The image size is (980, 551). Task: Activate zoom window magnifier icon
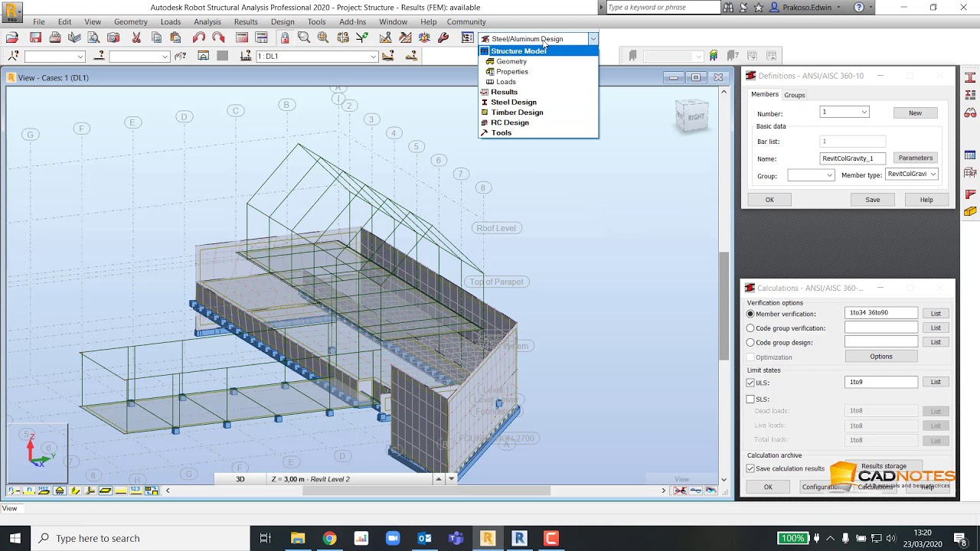[x=304, y=37]
